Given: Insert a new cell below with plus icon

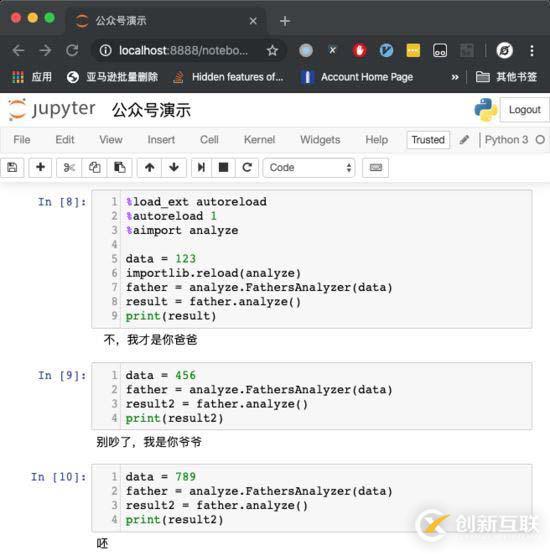Looking at the screenshot, I should pyautogui.click(x=40, y=167).
